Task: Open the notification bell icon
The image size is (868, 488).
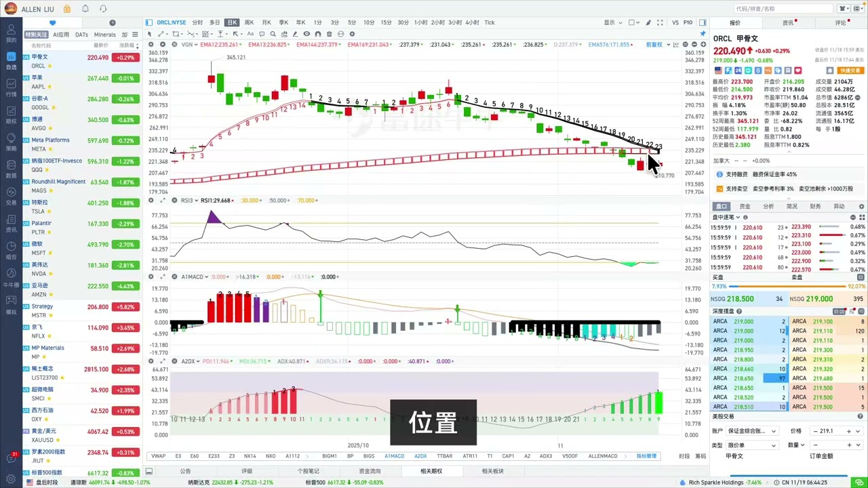Action: click(85, 9)
